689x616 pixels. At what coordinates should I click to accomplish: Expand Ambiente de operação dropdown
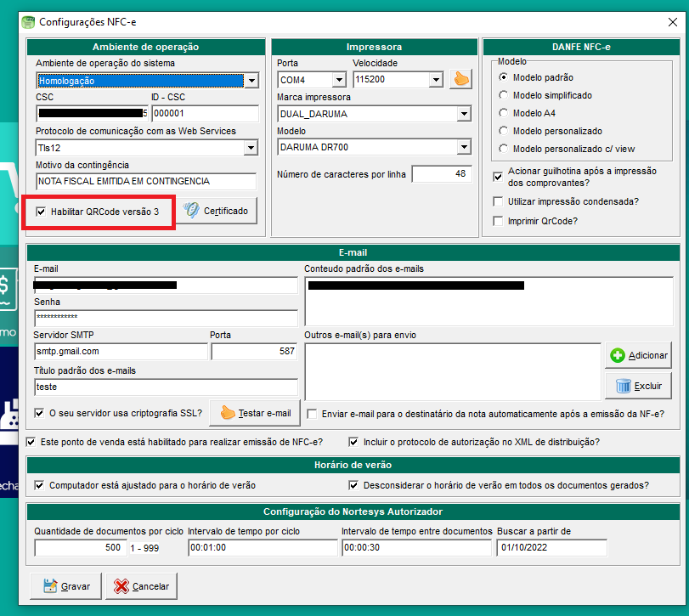coord(251,81)
